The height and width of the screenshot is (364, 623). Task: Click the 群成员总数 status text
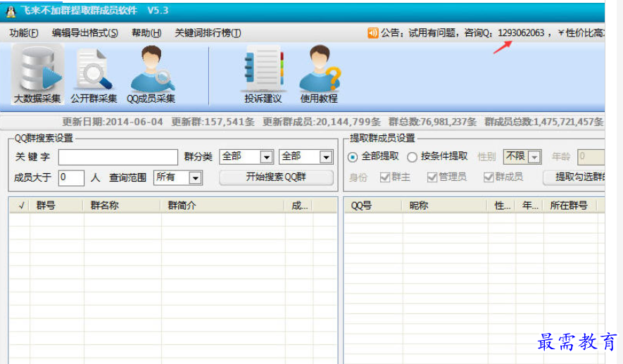coord(544,122)
